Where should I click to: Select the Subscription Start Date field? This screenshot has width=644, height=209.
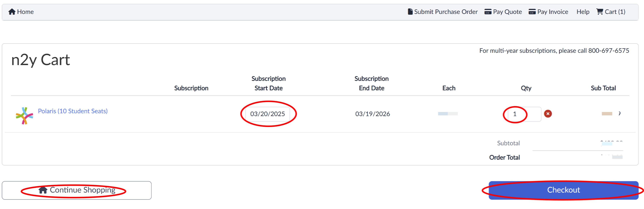point(268,114)
